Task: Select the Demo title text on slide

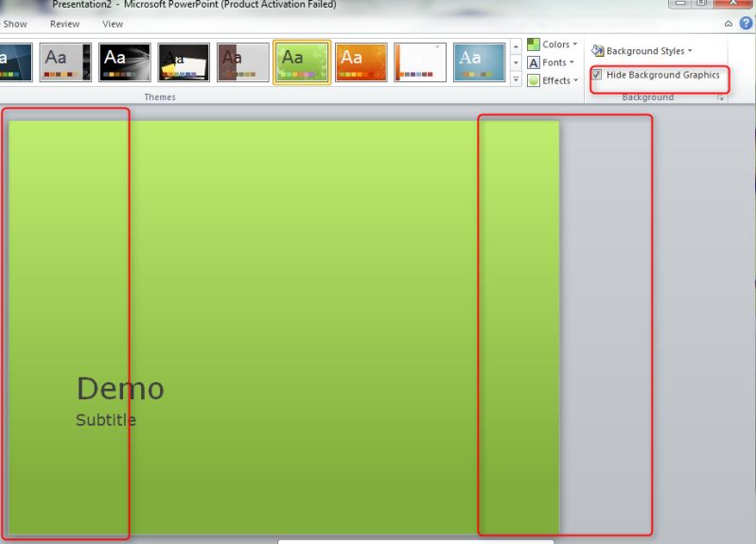Action: [120, 389]
